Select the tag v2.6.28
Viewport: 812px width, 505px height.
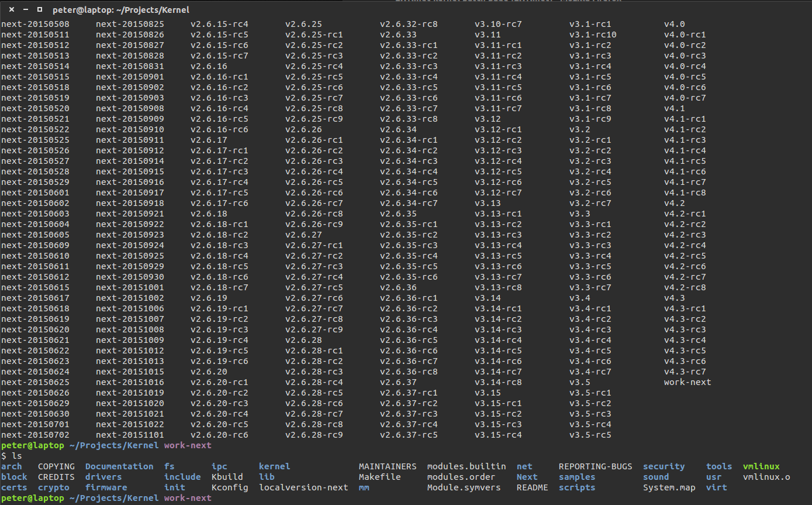[x=303, y=340]
